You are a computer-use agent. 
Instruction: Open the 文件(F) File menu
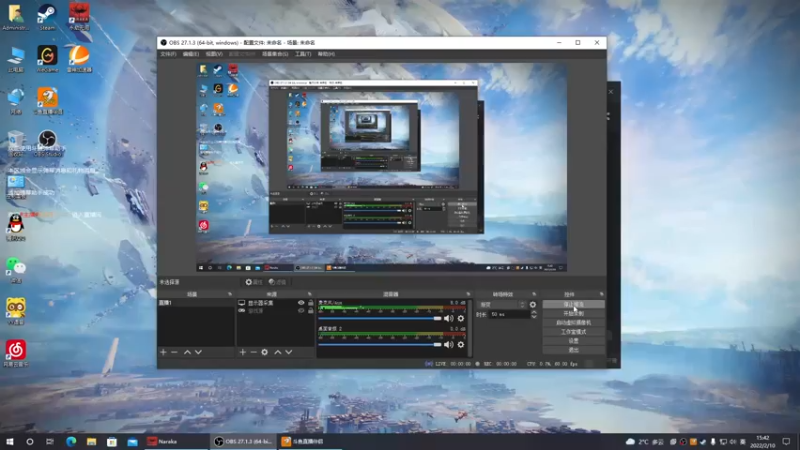(x=168, y=53)
